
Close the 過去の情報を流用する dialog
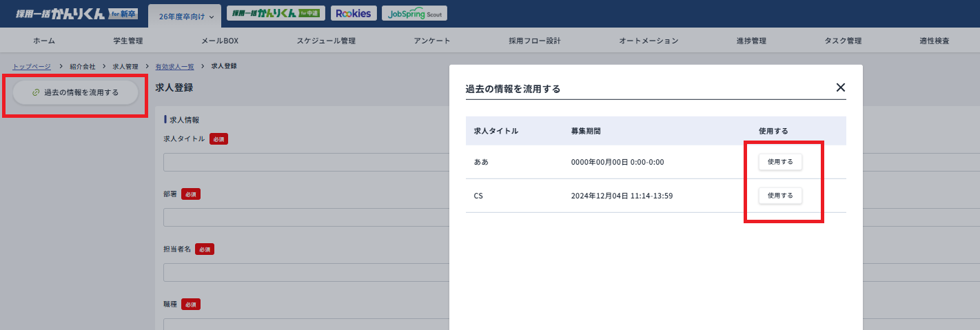click(840, 87)
